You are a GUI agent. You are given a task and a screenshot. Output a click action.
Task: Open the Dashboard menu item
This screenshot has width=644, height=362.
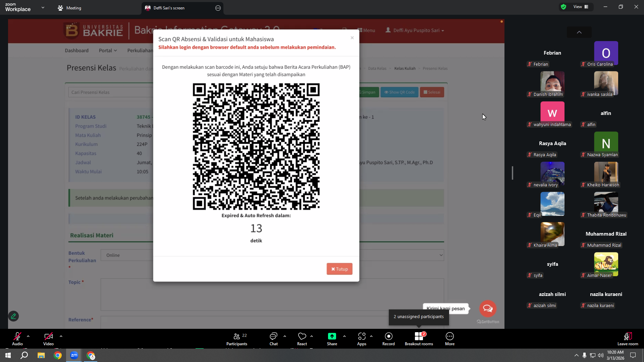point(77,50)
